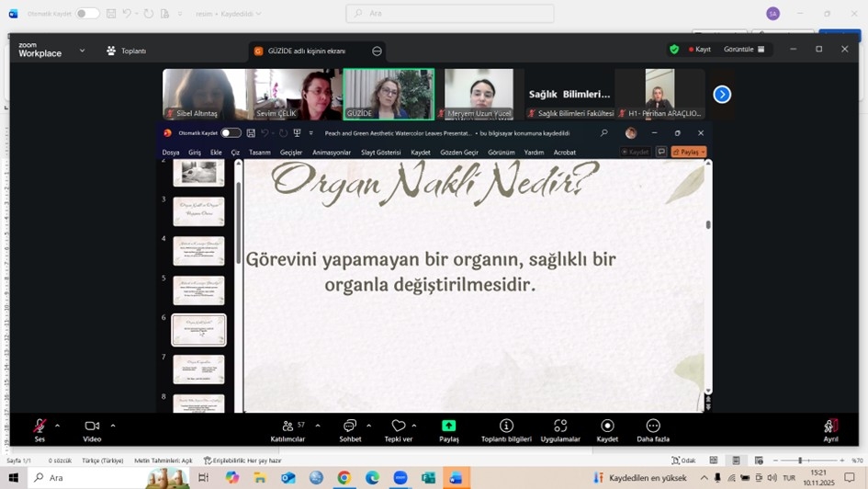Expand video options arrow next to Video
Screen dimensions: 868x489
[113, 426]
